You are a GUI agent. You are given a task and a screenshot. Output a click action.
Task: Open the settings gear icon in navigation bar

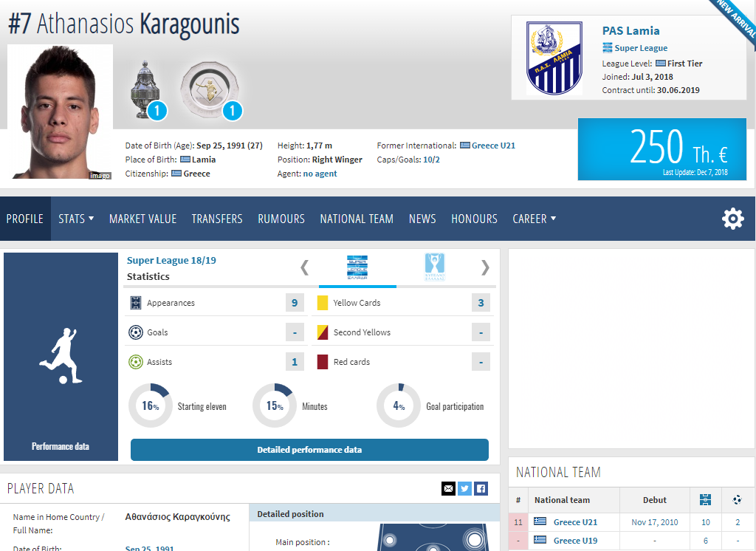[733, 219]
